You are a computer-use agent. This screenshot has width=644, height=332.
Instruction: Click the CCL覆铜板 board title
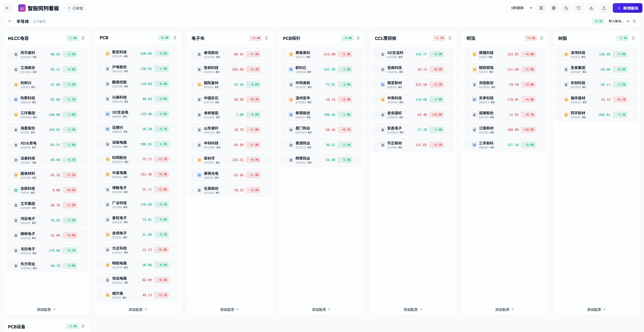(x=385, y=38)
